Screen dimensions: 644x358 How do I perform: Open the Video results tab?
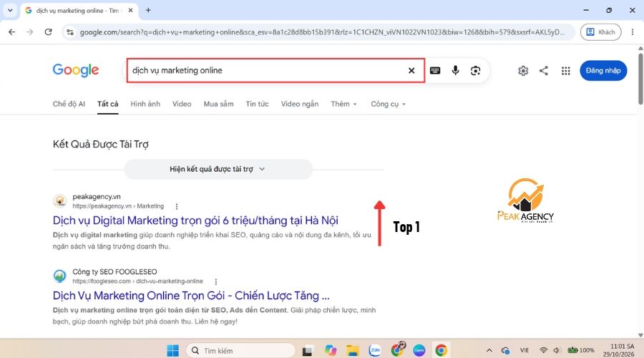point(182,104)
